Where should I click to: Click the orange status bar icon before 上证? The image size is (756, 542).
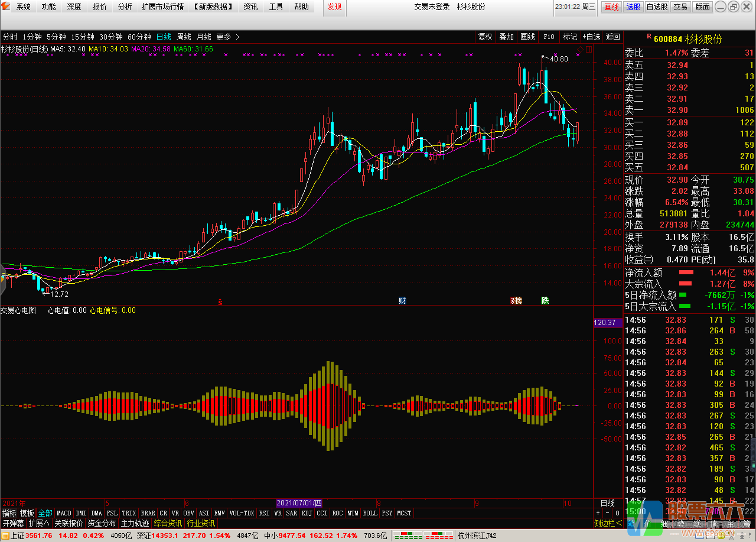pyautogui.click(x=5, y=535)
